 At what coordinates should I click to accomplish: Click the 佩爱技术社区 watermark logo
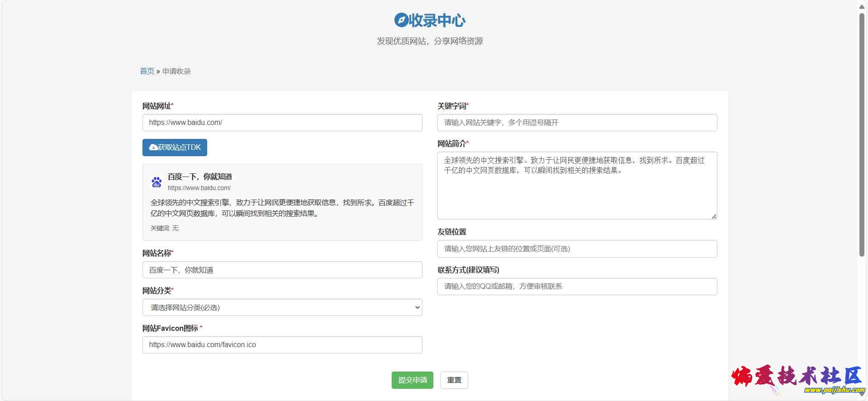coord(797,379)
